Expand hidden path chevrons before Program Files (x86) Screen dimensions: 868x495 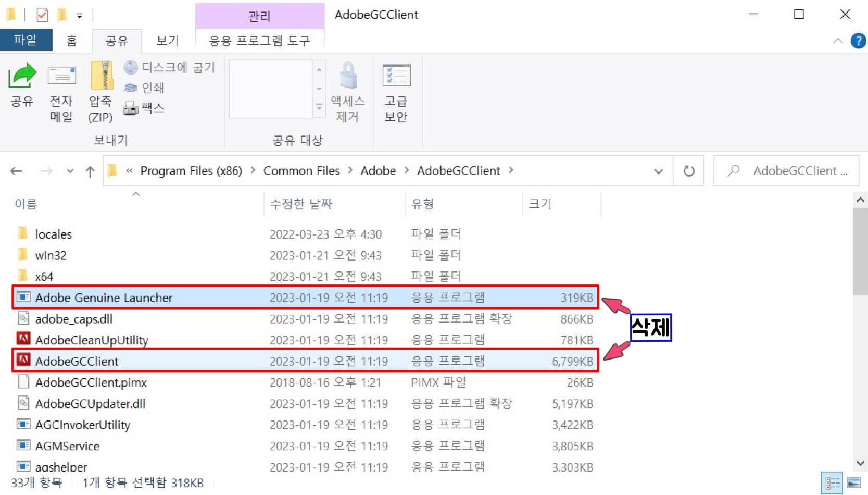point(130,171)
